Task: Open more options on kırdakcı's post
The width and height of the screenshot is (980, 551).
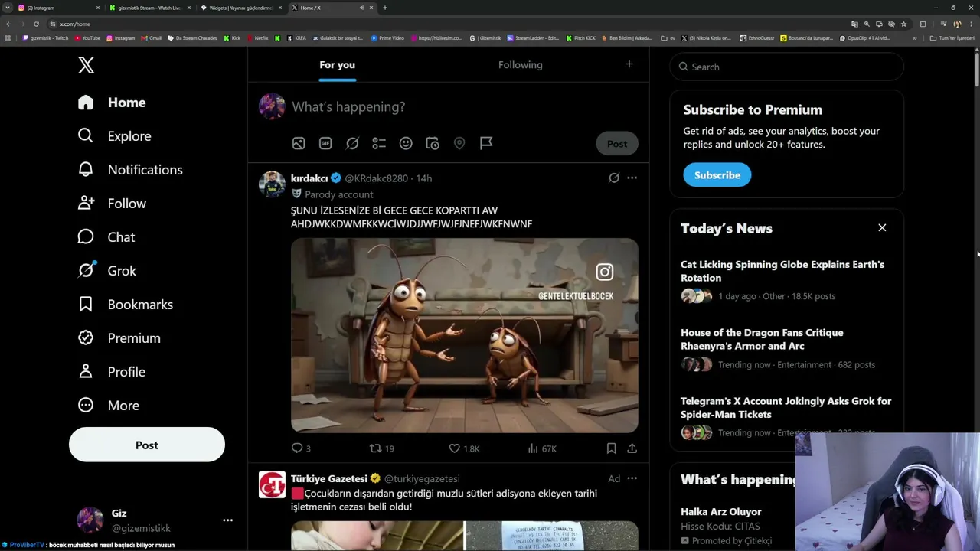Action: tap(632, 178)
